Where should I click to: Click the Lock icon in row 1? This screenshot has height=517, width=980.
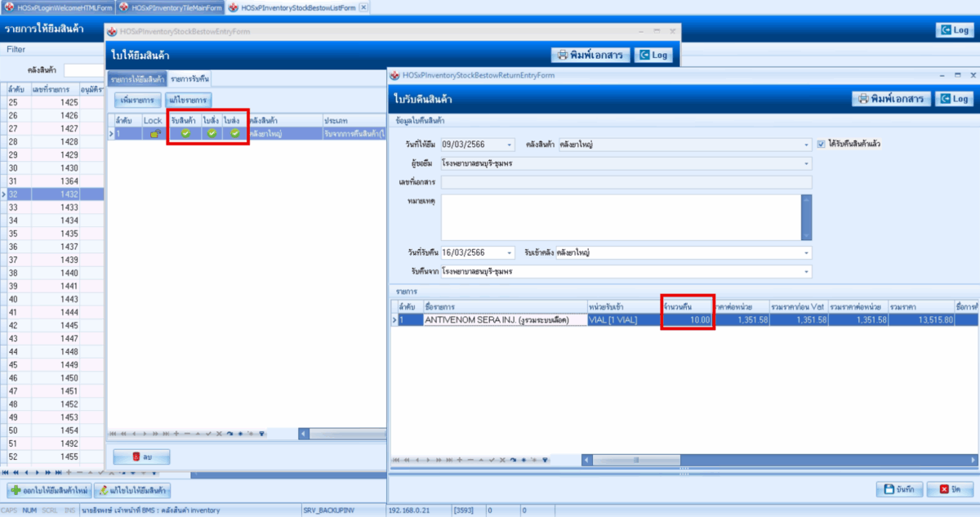pos(153,133)
